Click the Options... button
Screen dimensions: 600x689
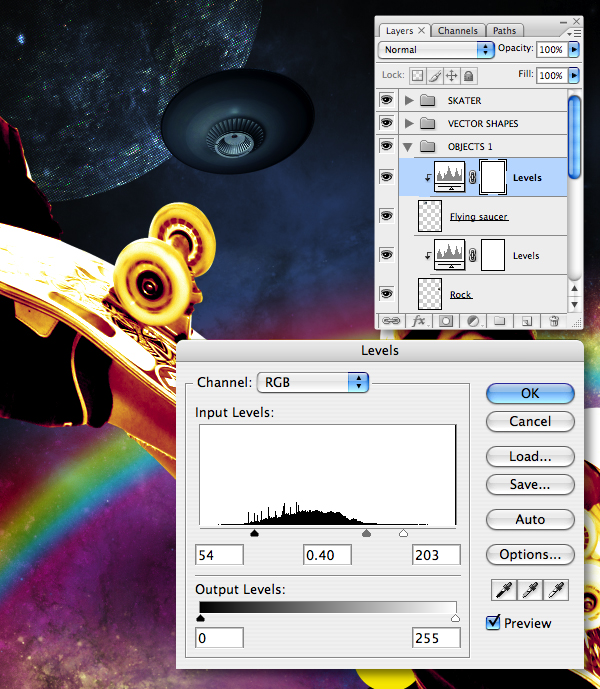click(530, 555)
